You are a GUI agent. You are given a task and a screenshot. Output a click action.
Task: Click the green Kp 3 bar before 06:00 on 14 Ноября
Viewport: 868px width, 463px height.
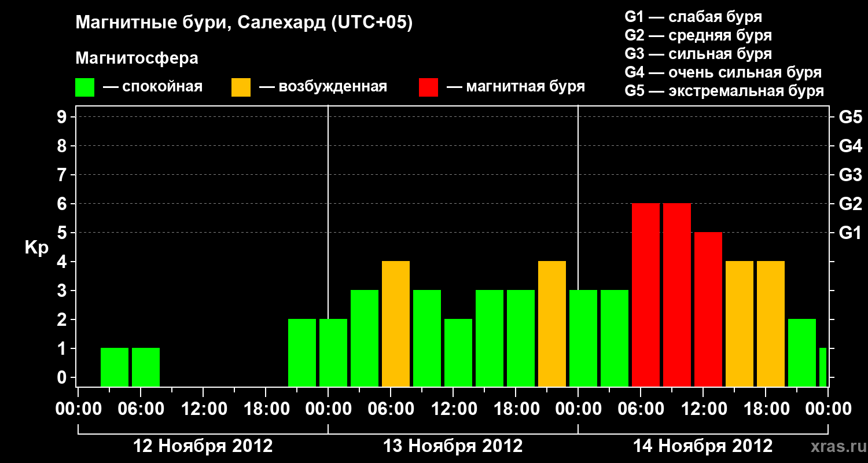pos(615,338)
